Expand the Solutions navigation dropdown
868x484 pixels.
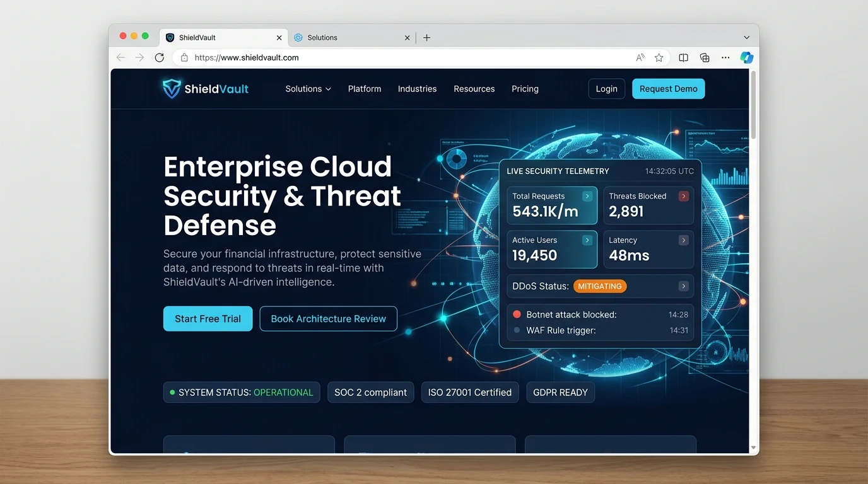point(308,89)
